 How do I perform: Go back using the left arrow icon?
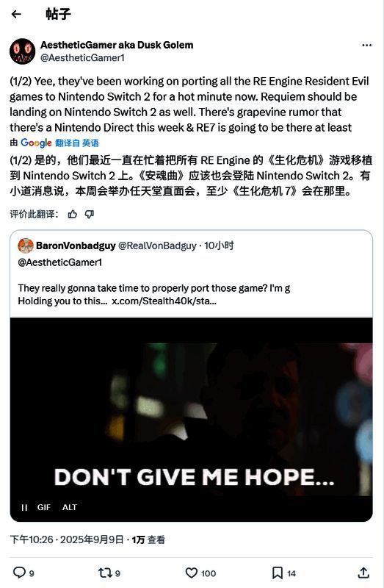[x=16, y=14]
